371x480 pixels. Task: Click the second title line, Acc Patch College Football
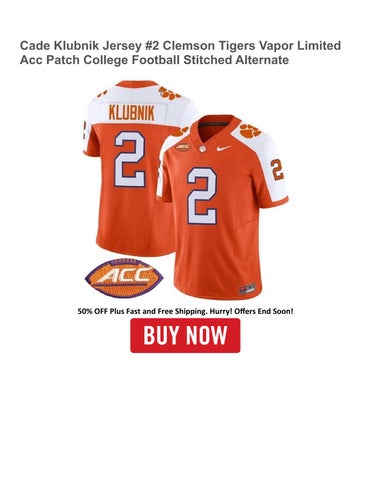(154, 60)
